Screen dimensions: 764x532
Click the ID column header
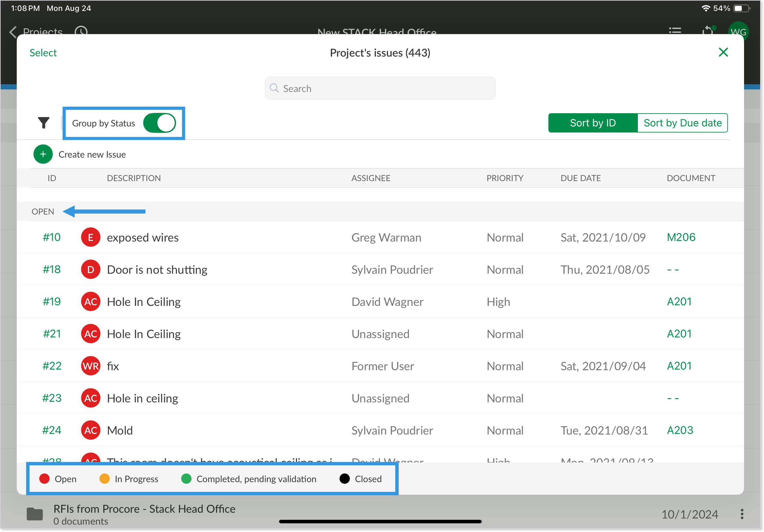tap(52, 178)
